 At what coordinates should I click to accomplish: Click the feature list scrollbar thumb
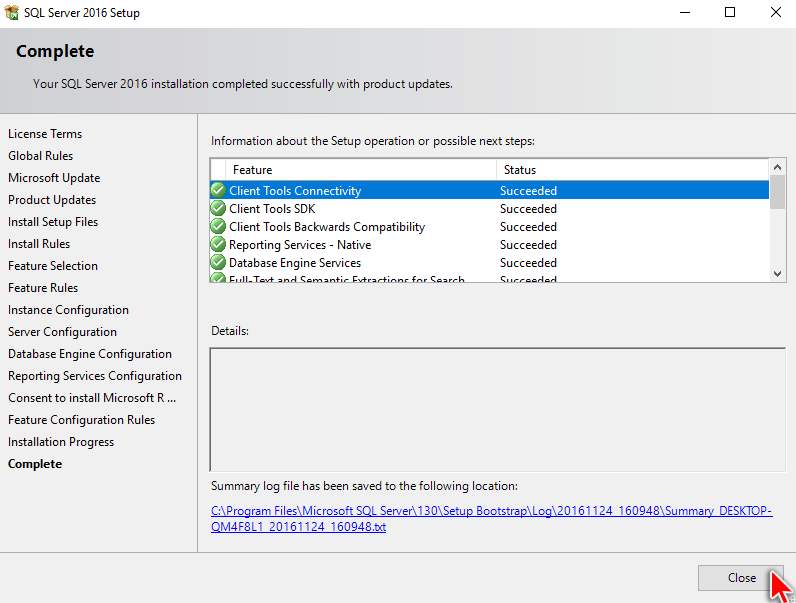click(777, 192)
